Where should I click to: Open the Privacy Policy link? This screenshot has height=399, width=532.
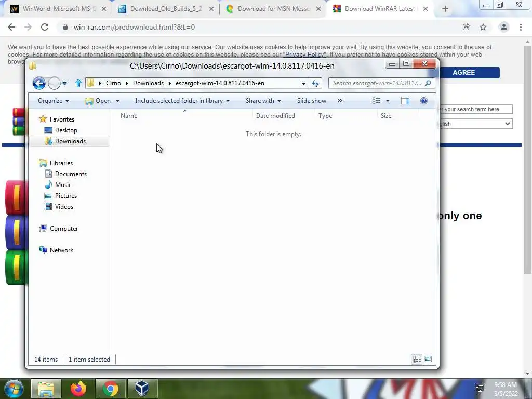[x=304, y=54]
